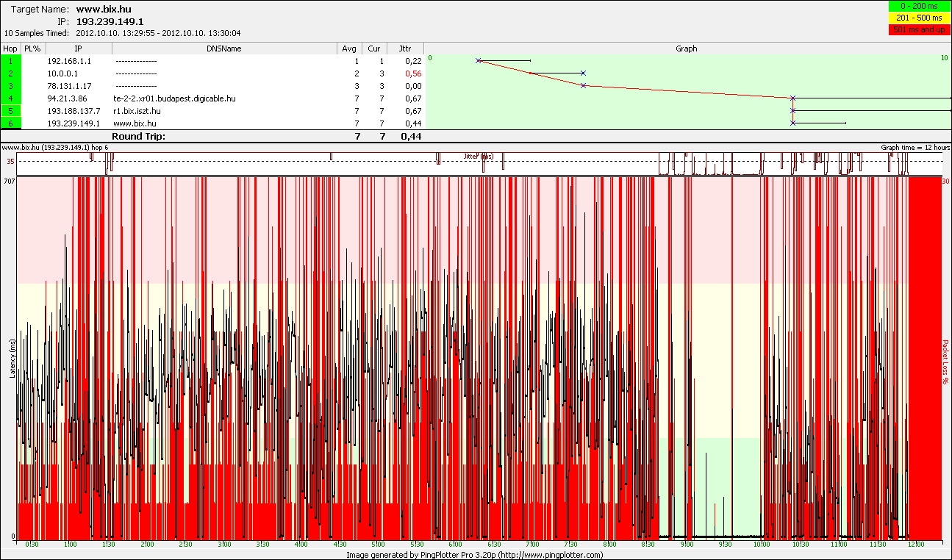Select the Graph column header
The height and width of the screenshot is (560, 952).
pos(687,49)
